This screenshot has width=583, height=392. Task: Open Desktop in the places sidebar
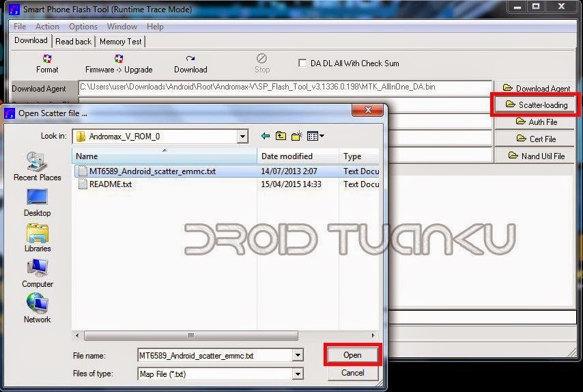(x=37, y=203)
